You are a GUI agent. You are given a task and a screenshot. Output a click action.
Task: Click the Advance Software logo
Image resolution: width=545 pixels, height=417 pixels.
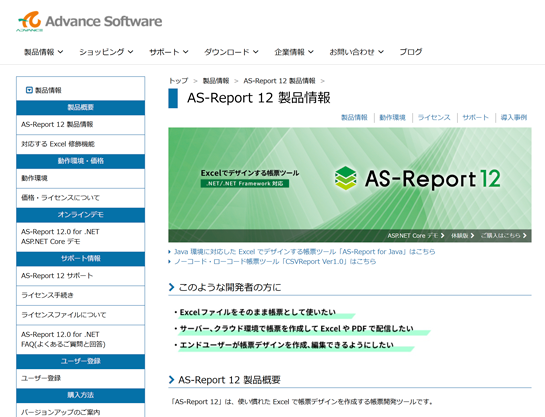pyautogui.click(x=89, y=21)
